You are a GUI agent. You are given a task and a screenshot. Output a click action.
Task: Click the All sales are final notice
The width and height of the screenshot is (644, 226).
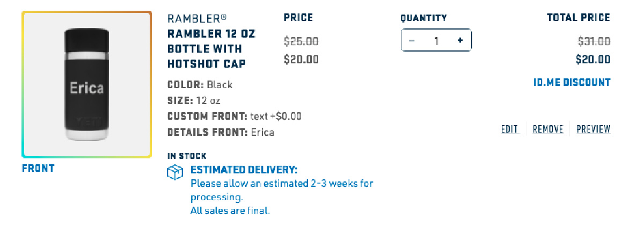[x=230, y=211]
